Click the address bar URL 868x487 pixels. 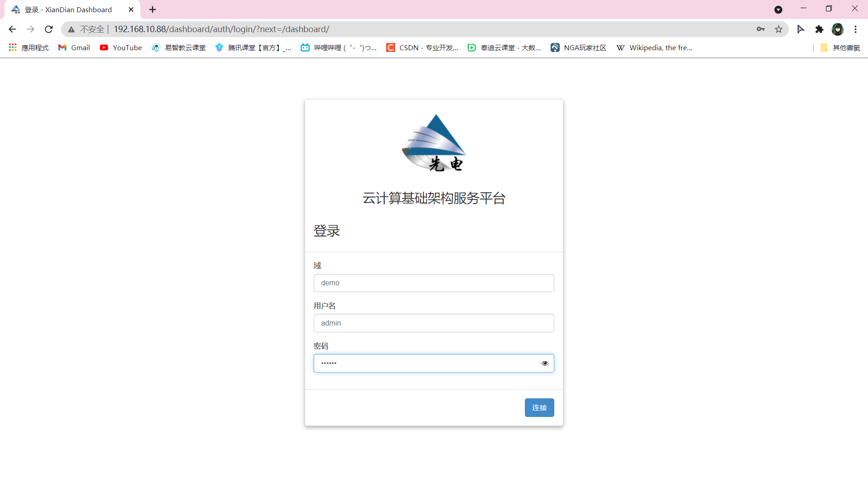click(222, 29)
